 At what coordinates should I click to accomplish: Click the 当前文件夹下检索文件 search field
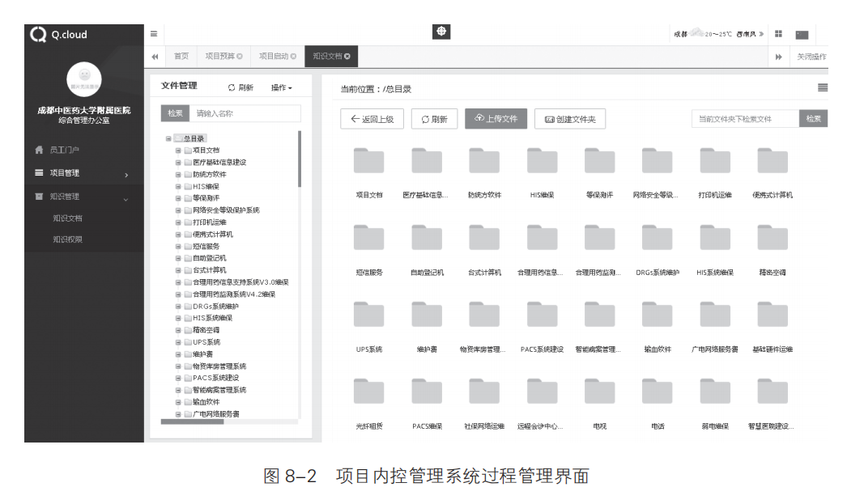click(x=745, y=119)
